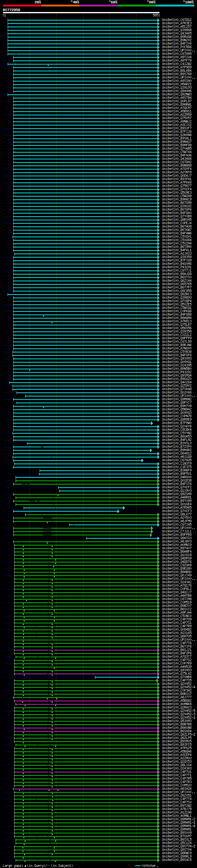Image resolution: width=197 pixels, height=868 pixels.
Task: Click the cyan alignment bar for UniRef100_C6TDG2
Action: click(x=83, y=20)
